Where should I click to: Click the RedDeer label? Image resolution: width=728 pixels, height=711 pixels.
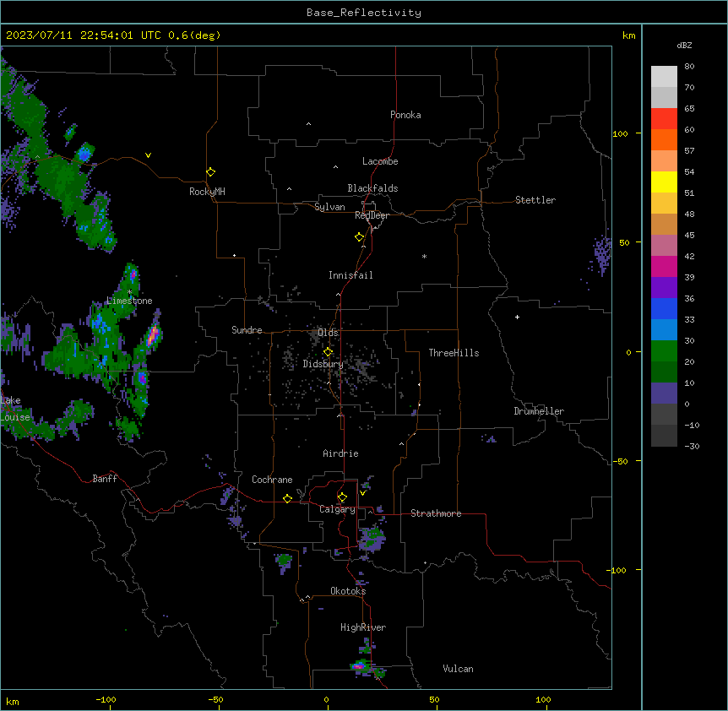tap(372, 215)
